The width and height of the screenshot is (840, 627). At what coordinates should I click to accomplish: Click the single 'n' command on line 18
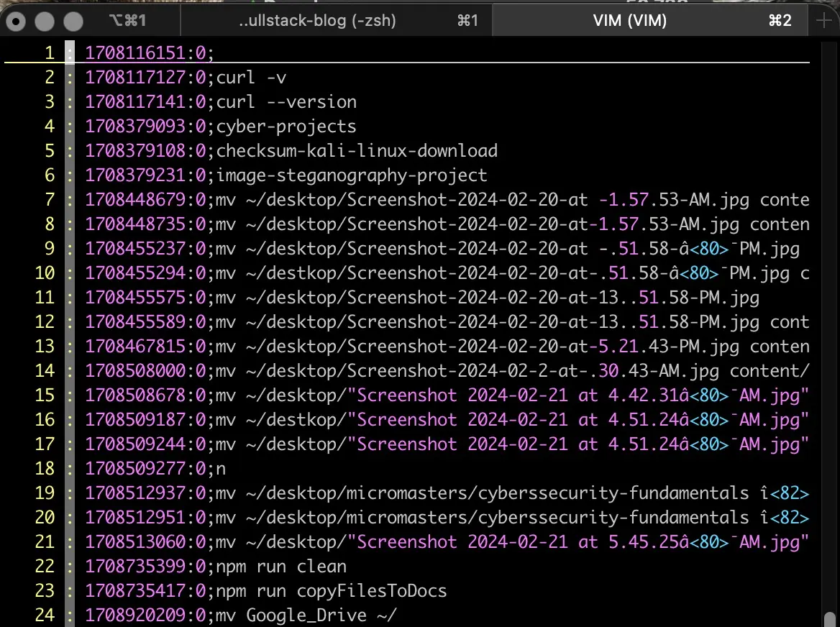click(221, 469)
